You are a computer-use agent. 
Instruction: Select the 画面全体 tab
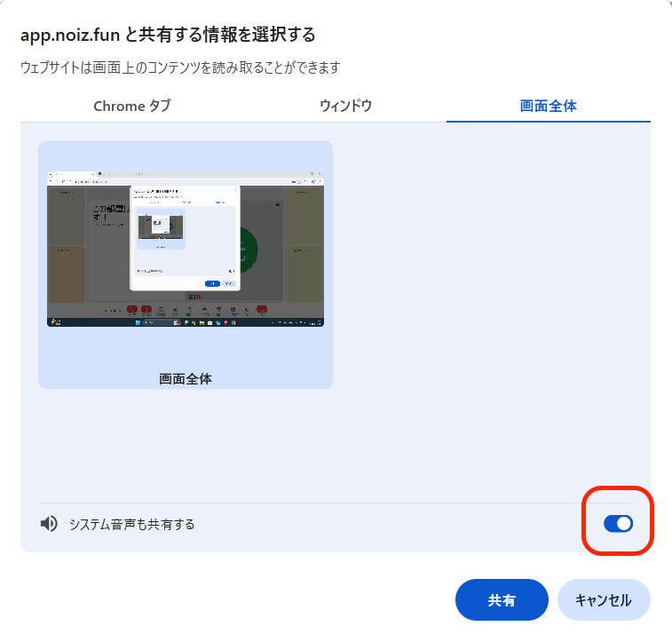pos(548,106)
